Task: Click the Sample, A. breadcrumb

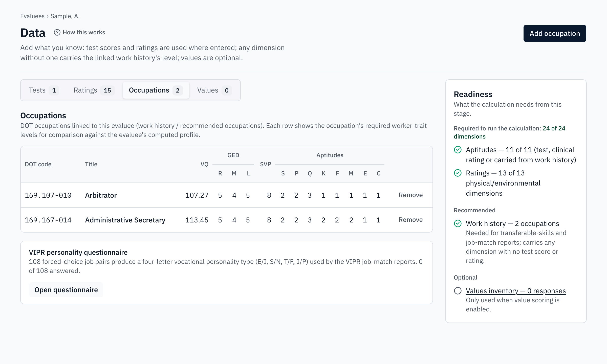Action: (x=65, y=16)
